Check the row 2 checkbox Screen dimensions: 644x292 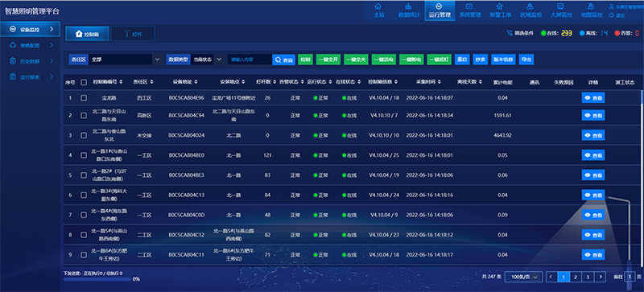[84, 116]
